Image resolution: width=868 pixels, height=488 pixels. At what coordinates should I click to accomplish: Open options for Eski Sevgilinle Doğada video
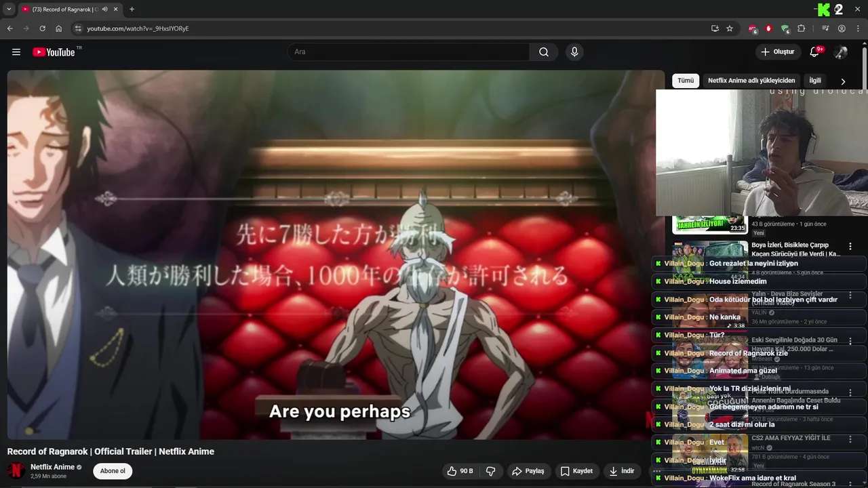(850, 341)
